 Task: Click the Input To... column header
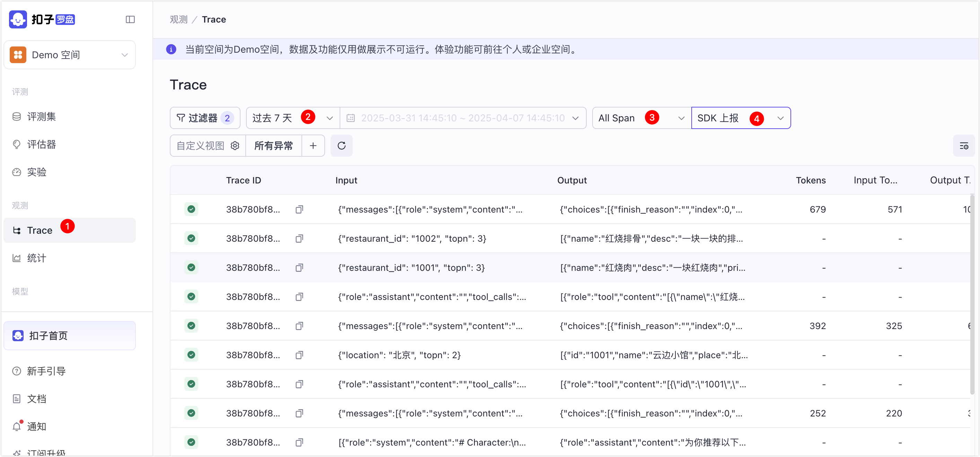875,180
